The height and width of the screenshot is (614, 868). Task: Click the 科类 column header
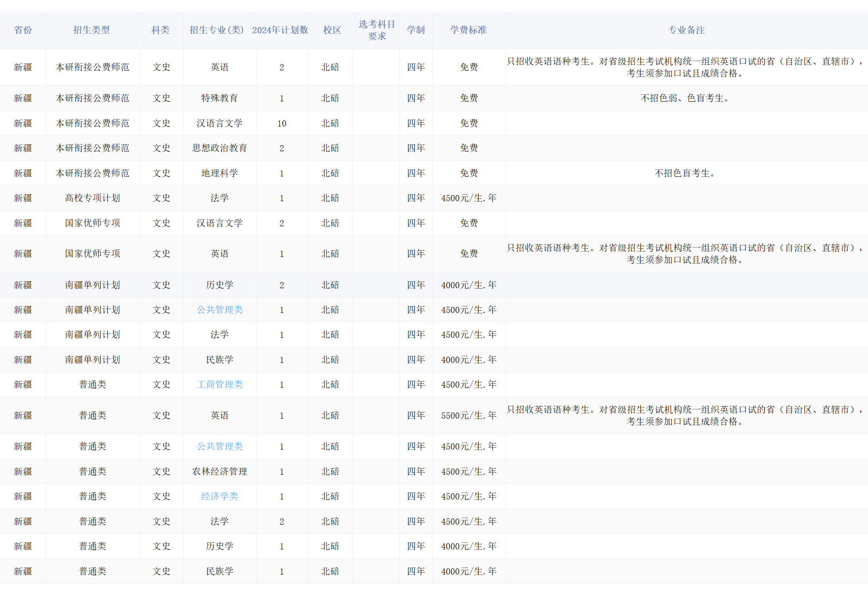click(x=160, y=30)
